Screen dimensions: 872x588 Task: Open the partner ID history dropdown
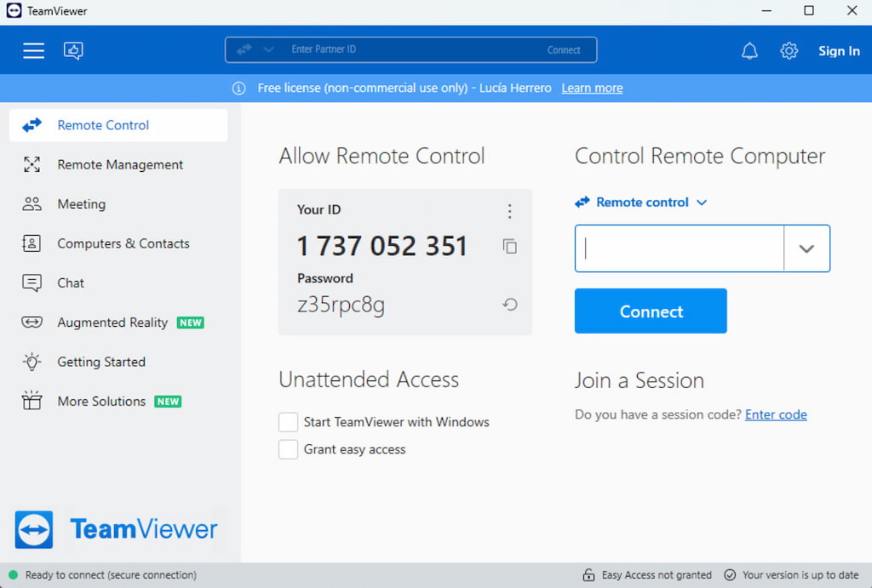point(806,248)
